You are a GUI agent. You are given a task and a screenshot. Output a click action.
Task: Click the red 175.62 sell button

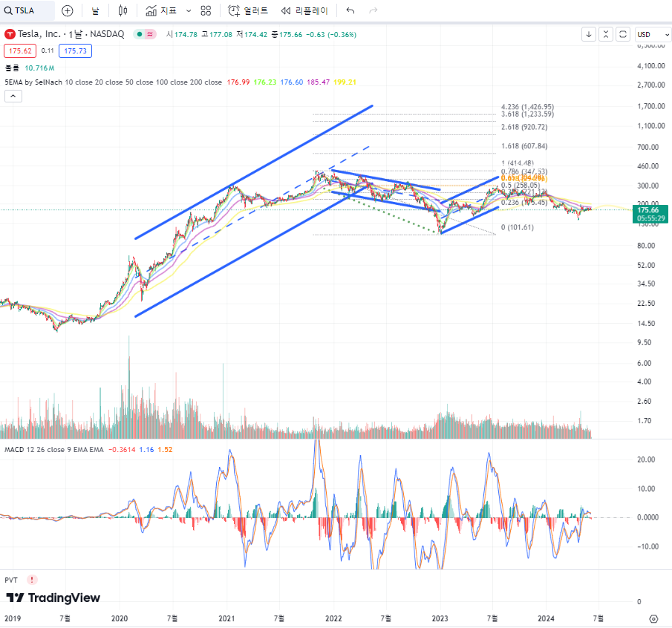(20, 51)
